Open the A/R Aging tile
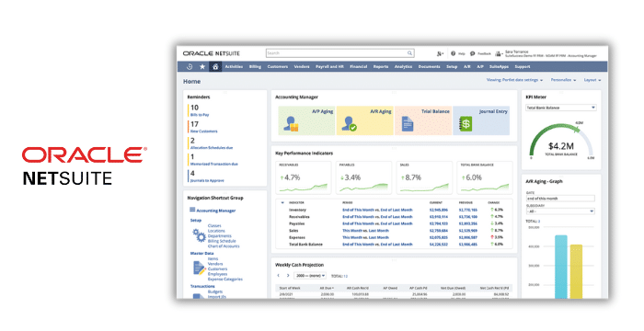Image resolution: width=644 pixels, height=331 pixels. (x=364, y=120)
